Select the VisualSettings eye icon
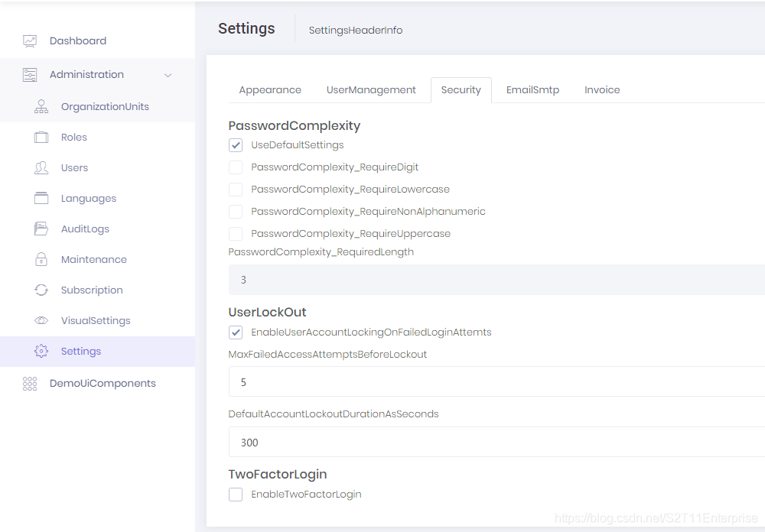Image resolution: width=765 pixels, height=532 pixels. point(42,320)
